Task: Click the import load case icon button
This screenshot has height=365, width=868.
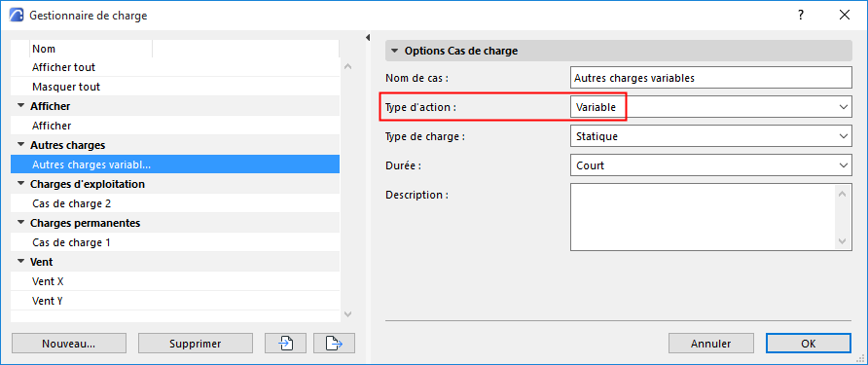Action: tap(286, 344)
